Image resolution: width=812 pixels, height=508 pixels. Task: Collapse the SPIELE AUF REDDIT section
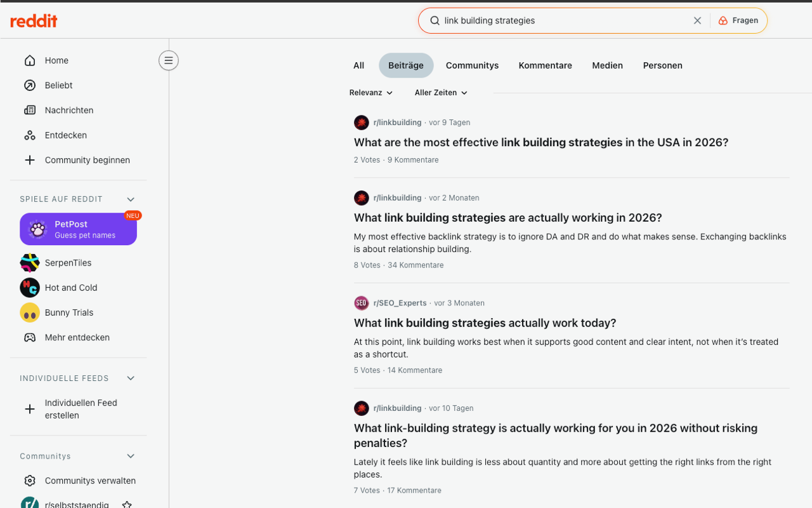click(131, 199)
